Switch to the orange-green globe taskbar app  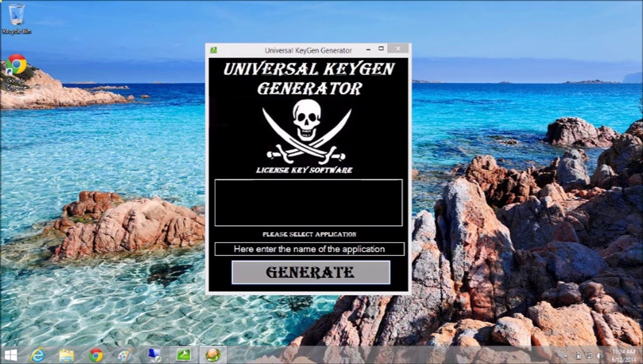coord(213,355)
